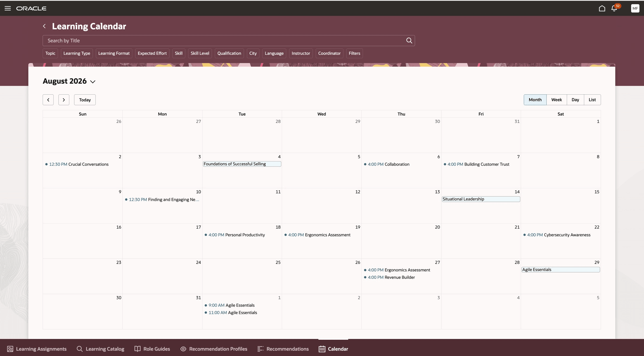Open the hamburger navigation menu
The height and width of the screenshot is (356, 644).
tap(8, 8)
